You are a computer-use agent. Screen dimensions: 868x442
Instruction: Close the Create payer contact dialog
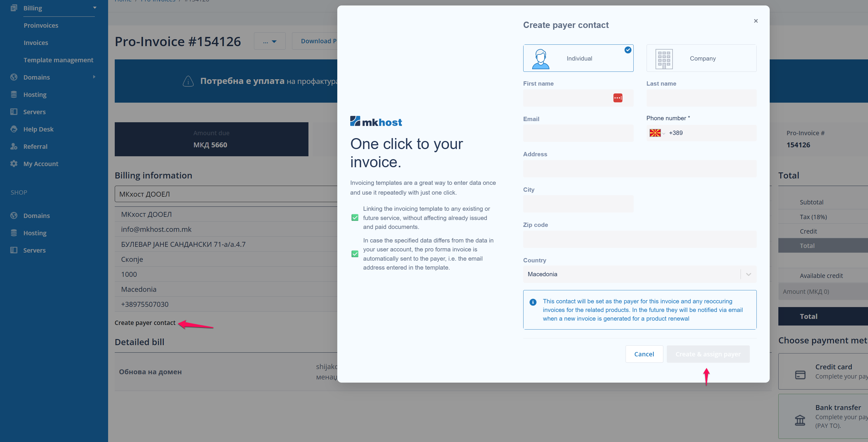click(756, 21)
